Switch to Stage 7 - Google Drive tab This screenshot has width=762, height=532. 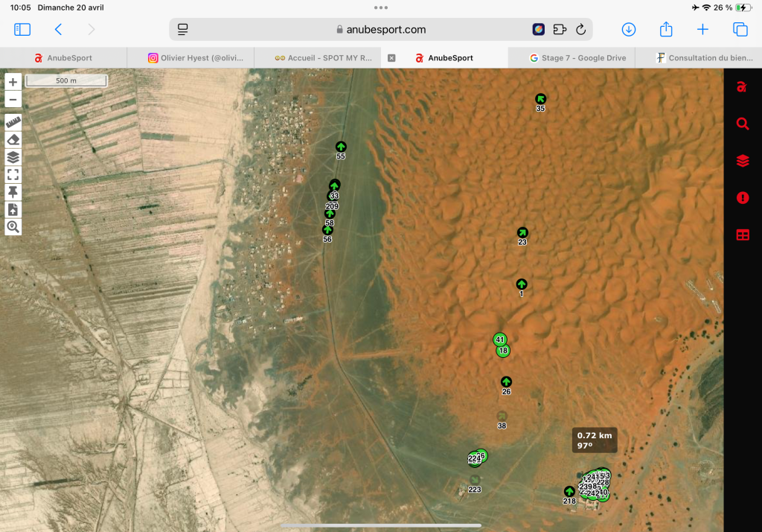click(x=577, y=58)
